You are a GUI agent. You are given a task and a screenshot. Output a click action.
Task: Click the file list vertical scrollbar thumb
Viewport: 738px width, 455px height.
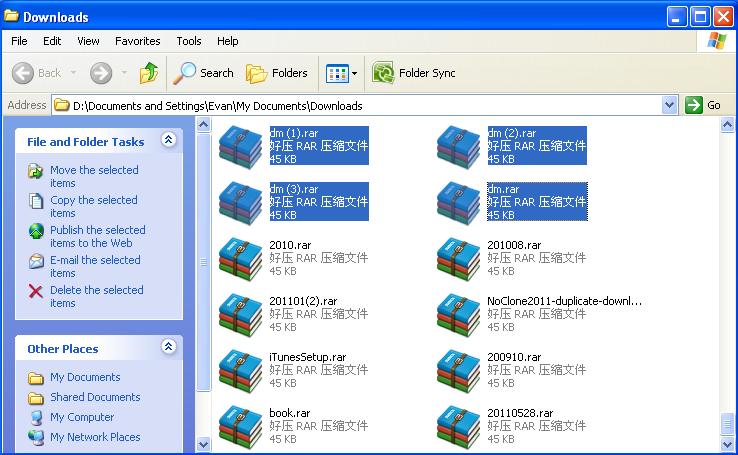pyautogui.click(x=727, y=423)
